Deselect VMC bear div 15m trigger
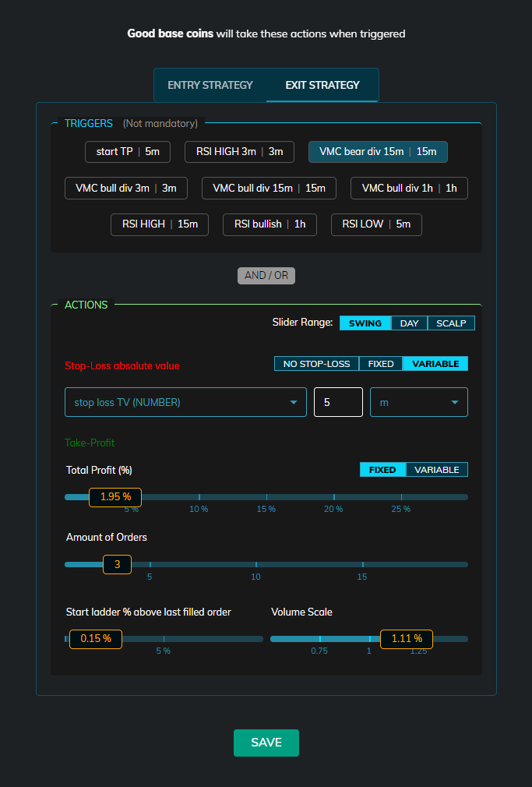 click(x=378, y=152)
